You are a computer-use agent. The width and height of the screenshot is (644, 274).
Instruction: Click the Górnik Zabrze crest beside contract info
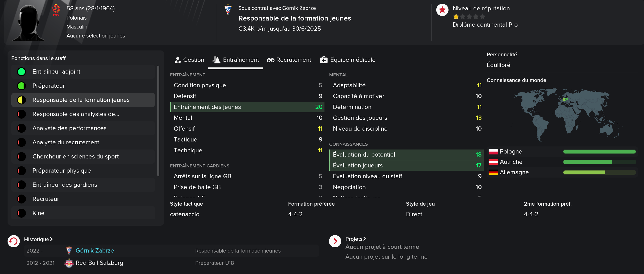pyautogui.click(x=228, y=10)
